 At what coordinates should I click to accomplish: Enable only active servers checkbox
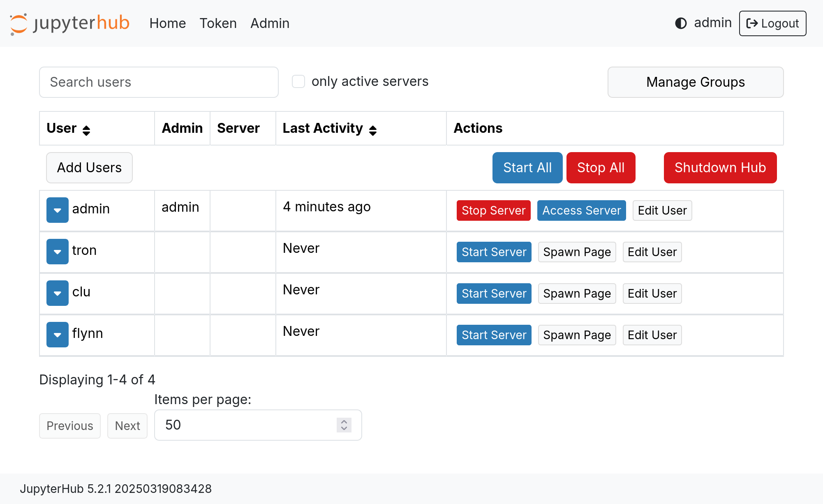pos(298,81)
